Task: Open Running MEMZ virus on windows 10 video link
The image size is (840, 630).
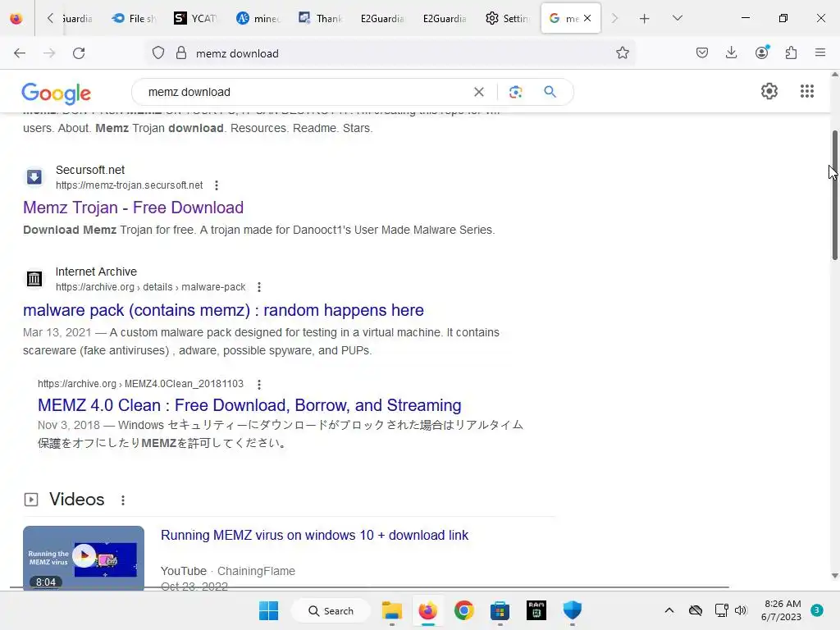Action: 314,535
